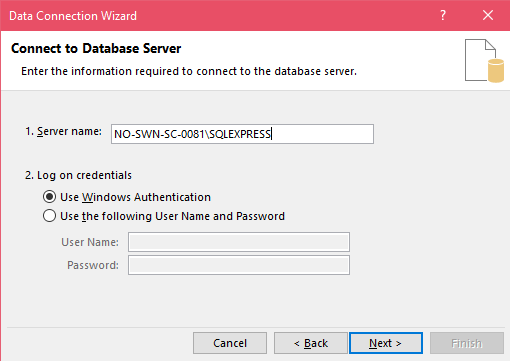510x361 pixels.
Task: Click the Log on credentials label
Action: 78,175
